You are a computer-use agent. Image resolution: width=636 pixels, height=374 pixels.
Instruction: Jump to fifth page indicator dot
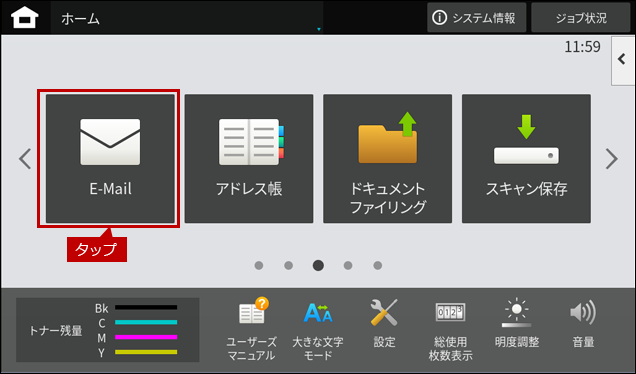pos(378,265)
